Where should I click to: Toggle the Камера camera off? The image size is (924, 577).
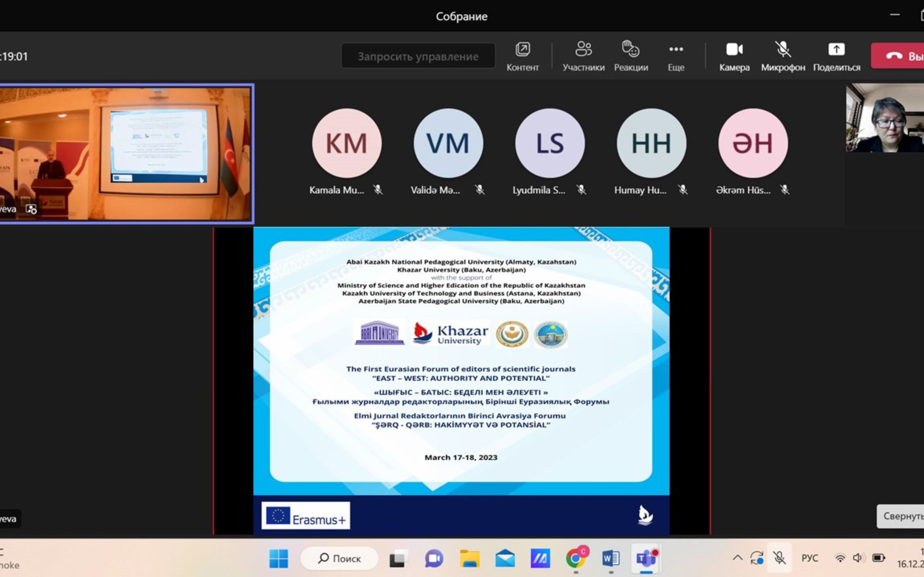click(x=734, y=56)
